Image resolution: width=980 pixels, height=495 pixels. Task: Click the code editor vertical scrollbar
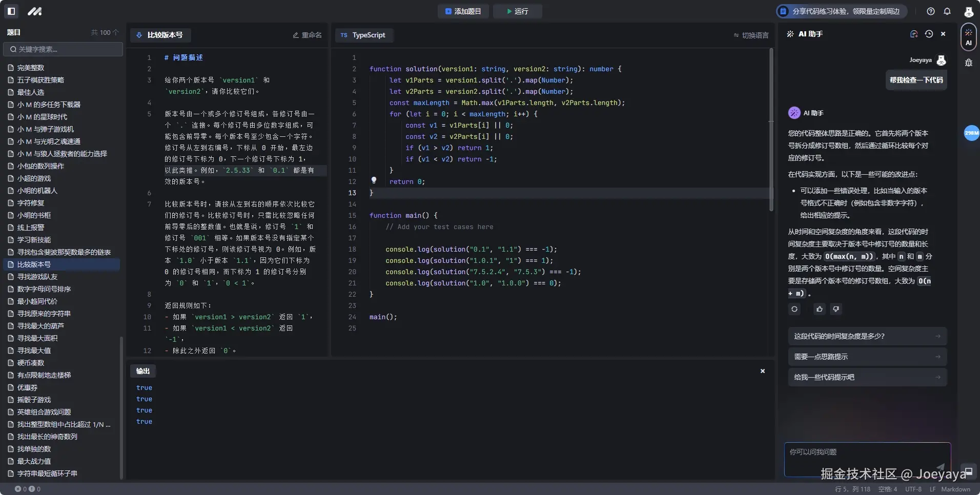click(x=771, y=128)
